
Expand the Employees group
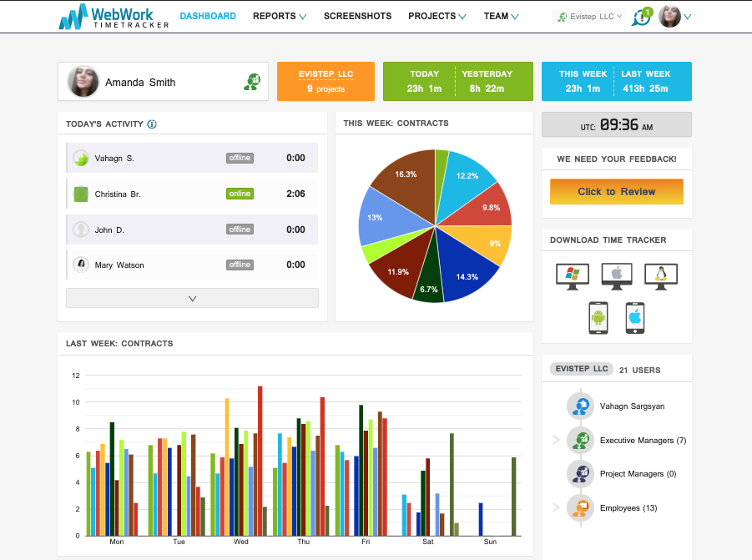click(556, 507)
